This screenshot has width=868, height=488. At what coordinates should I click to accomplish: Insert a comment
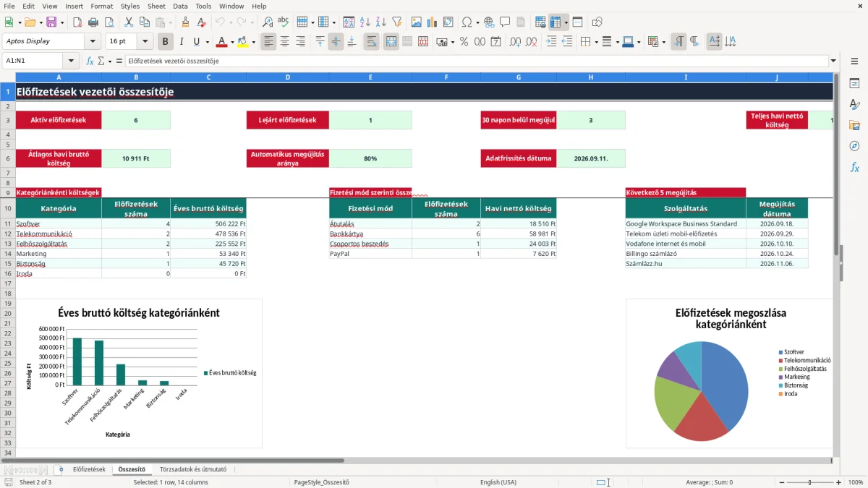click(505, 22)
